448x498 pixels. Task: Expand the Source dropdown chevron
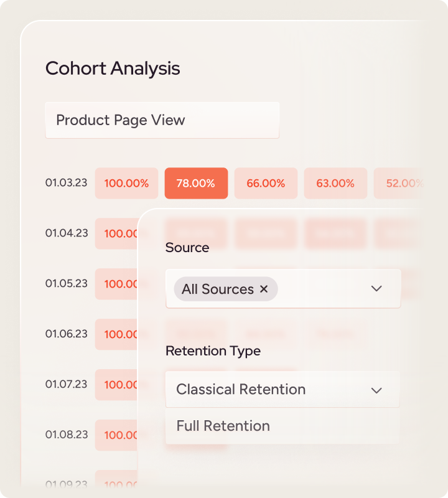tap(376, 288)
